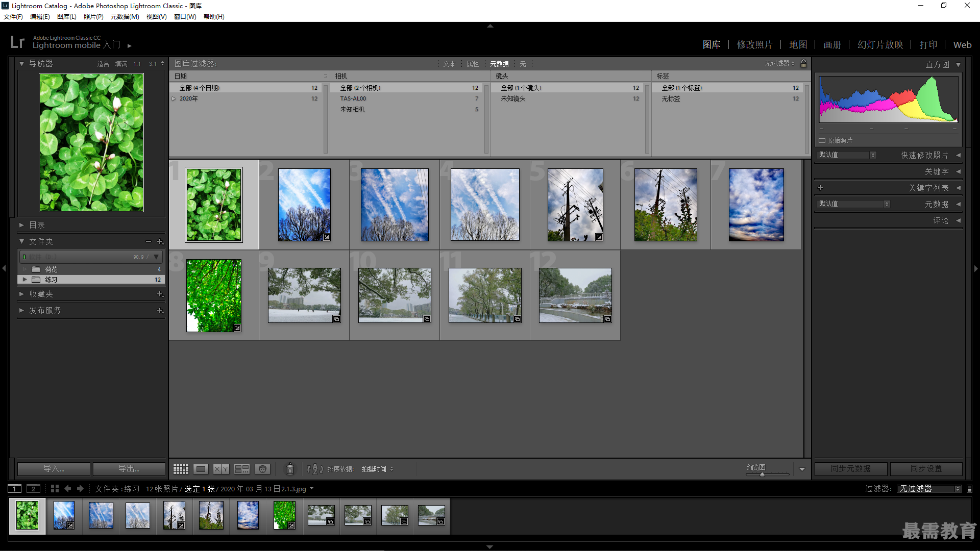Screen dimensions: 980x551
Task: Add publish service plus next to 发布服务
Action: point(160,310)
